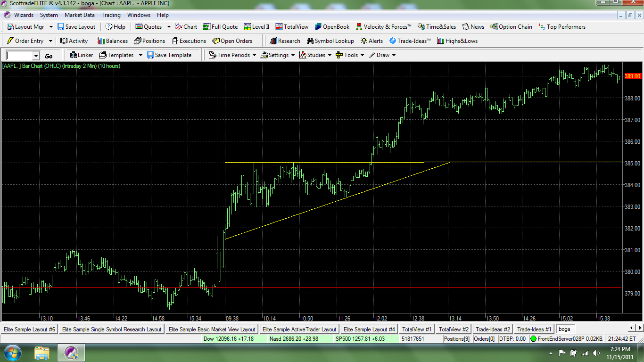The width and height of the screenshot is (644, 362).
Task: View account Balances
Action: [113, 41]
